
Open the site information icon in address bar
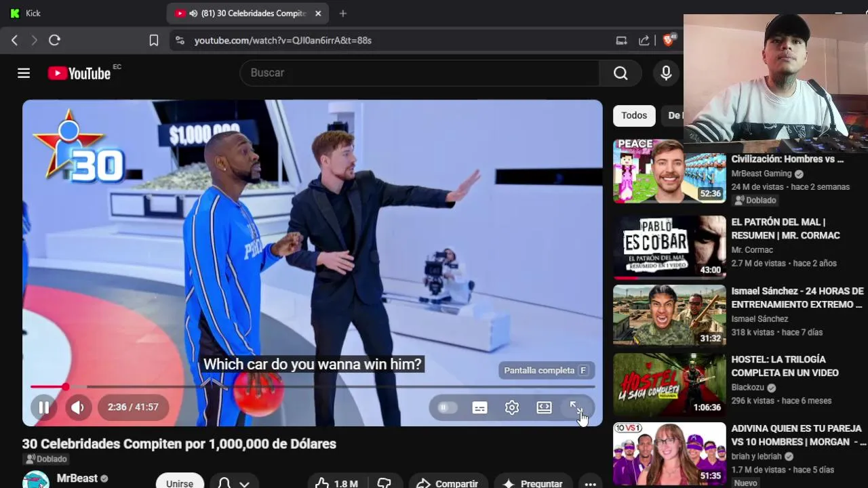pyautogui.click(x=180, y=41)
